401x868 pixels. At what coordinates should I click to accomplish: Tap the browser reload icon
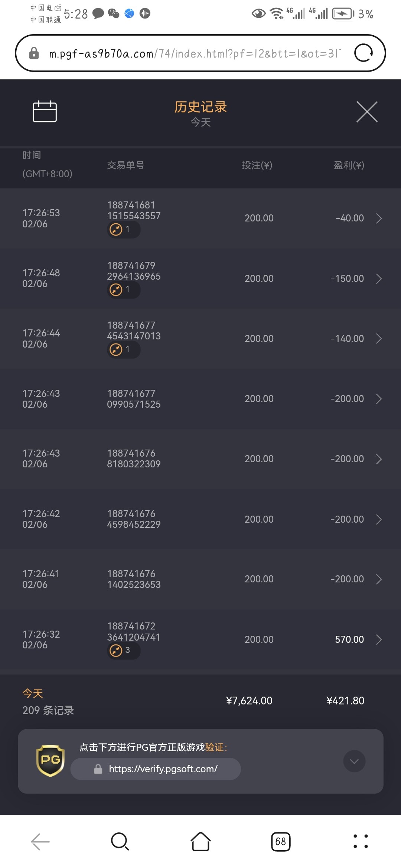click(x=363, y=53)
